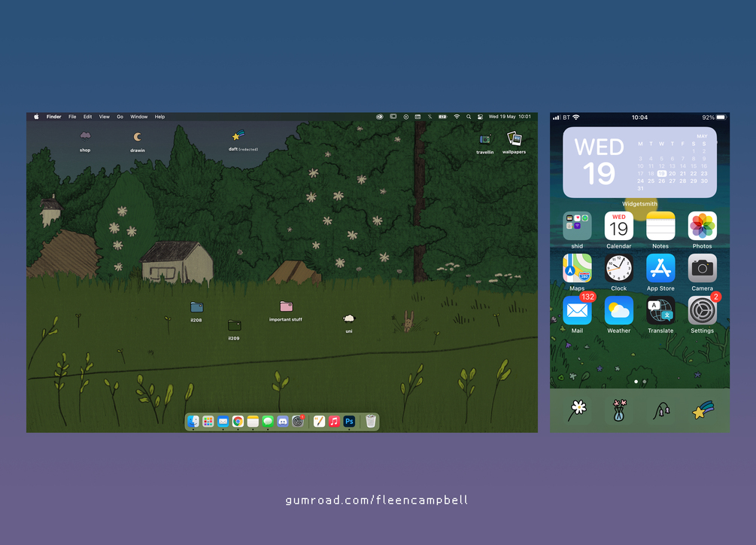Viewport: 756px width, 545px height.
Task: Click the battery status icon
Action: [x=442, y=117]
